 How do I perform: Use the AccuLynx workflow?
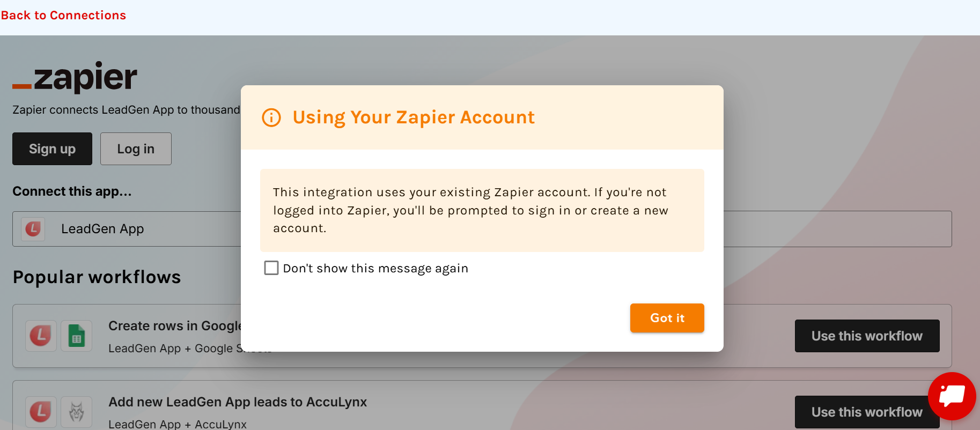coord(867,411)
